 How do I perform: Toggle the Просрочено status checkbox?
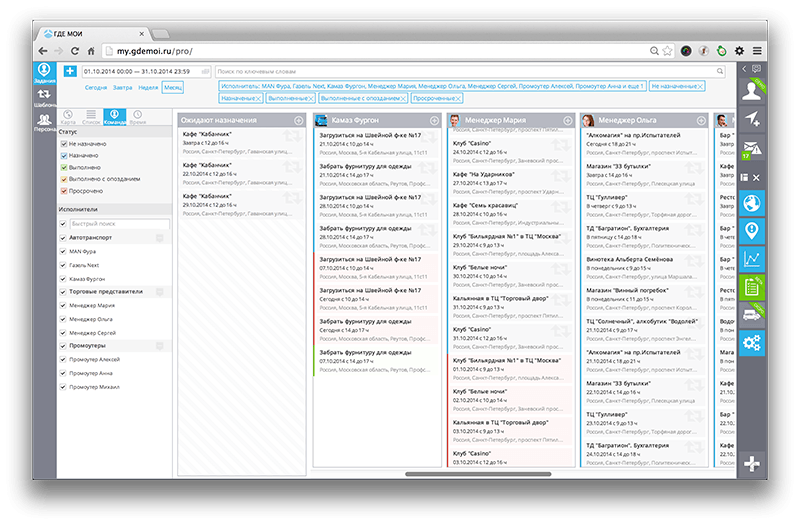click(64, 191)
